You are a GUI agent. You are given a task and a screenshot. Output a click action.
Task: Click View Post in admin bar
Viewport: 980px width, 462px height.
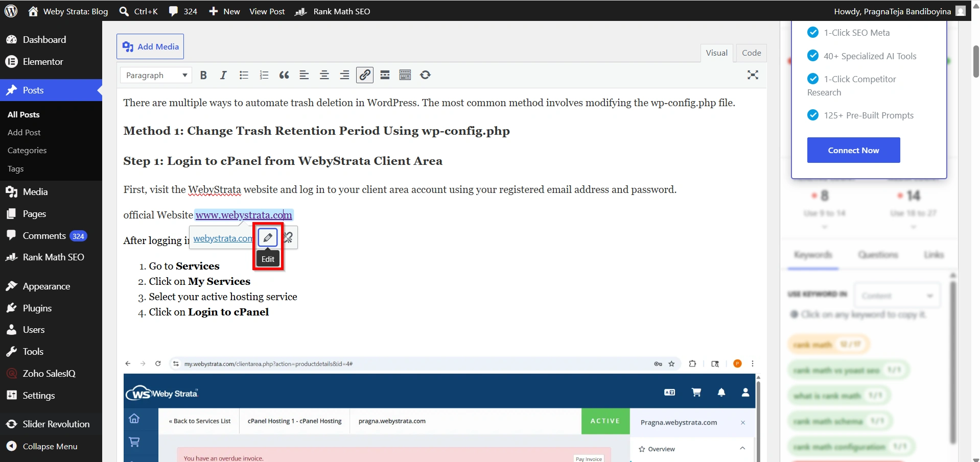[267, 11]
